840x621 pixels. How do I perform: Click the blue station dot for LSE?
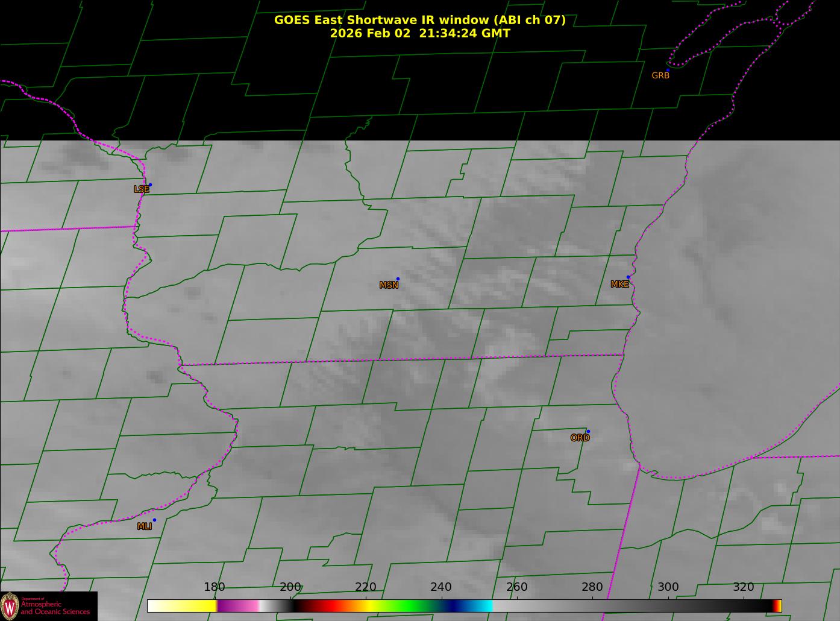(x=150, y=184)
